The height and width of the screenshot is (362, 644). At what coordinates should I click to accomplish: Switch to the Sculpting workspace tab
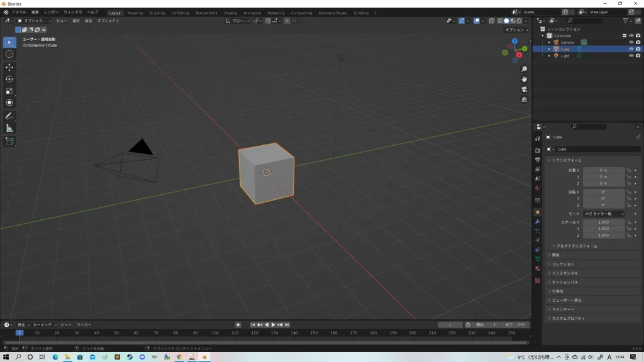click(x=157, y=13)
